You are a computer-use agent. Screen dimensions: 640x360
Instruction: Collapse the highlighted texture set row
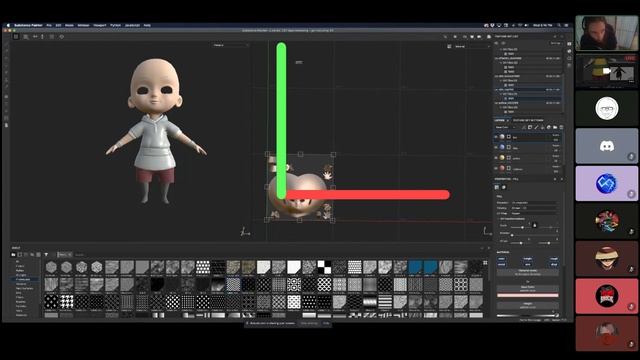[496, 89]
